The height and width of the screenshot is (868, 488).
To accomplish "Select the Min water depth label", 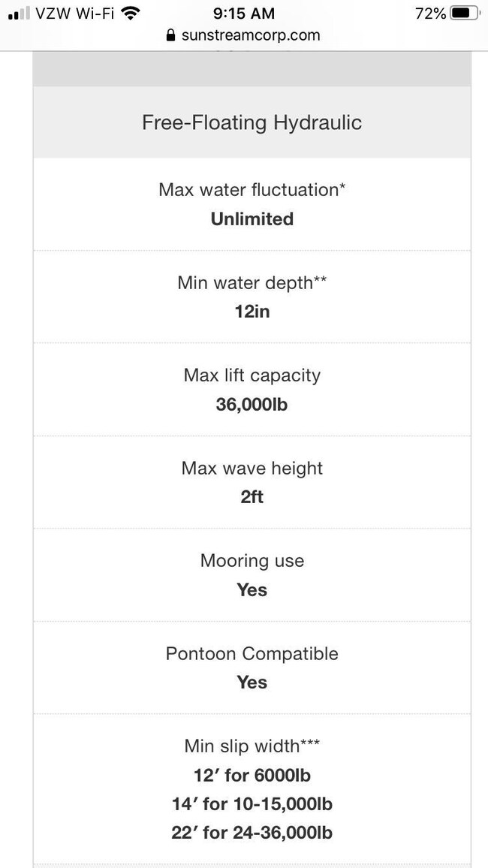I will point(252,282).
